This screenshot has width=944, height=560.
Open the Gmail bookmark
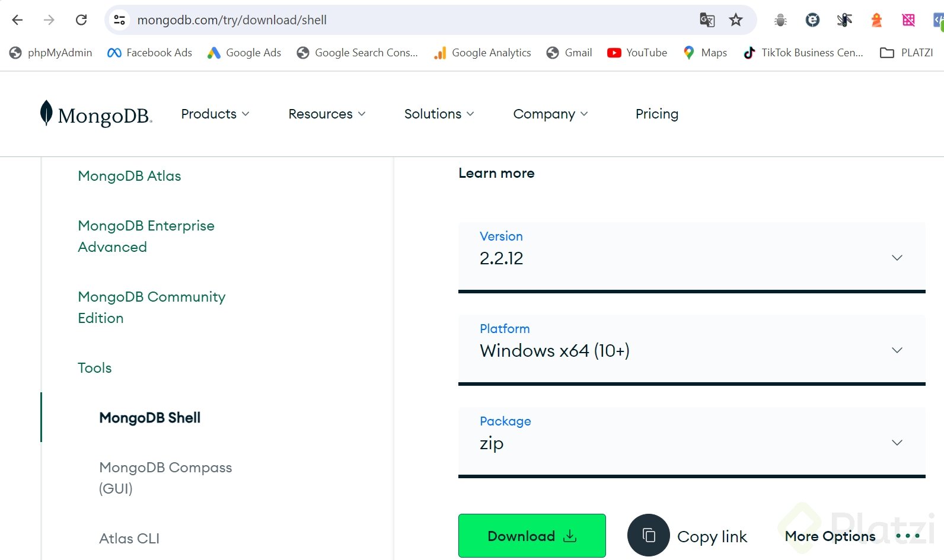coord(569,53)
